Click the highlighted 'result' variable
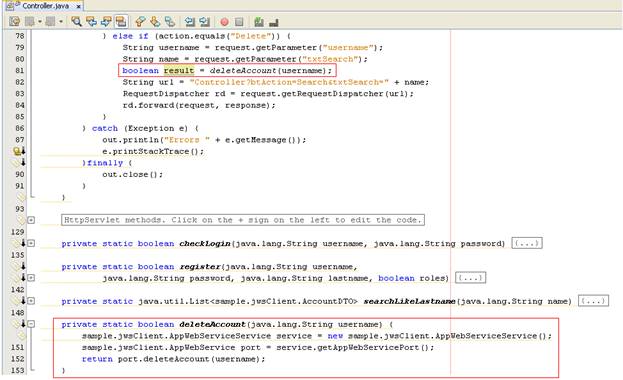 click(x=179, y=70)
